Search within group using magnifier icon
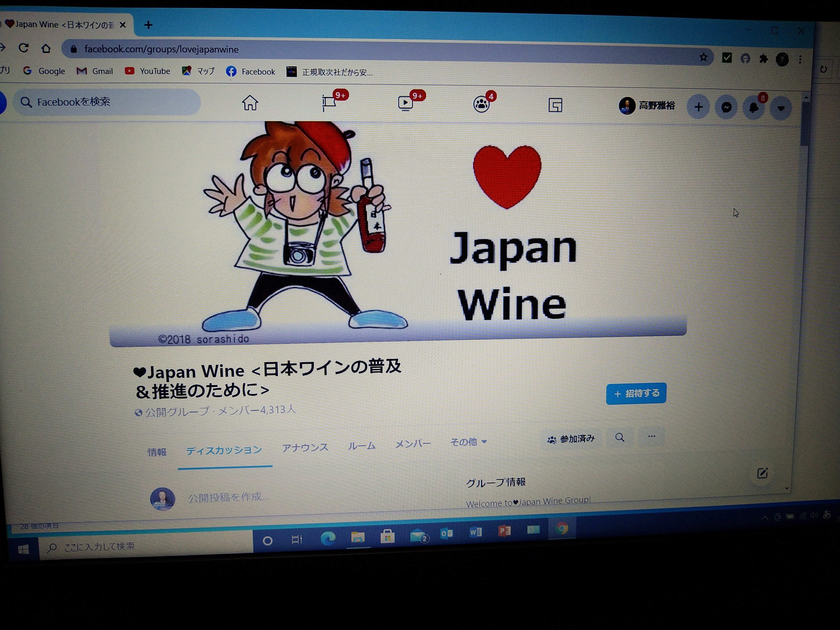840x630 pixels. coord(619,437)
